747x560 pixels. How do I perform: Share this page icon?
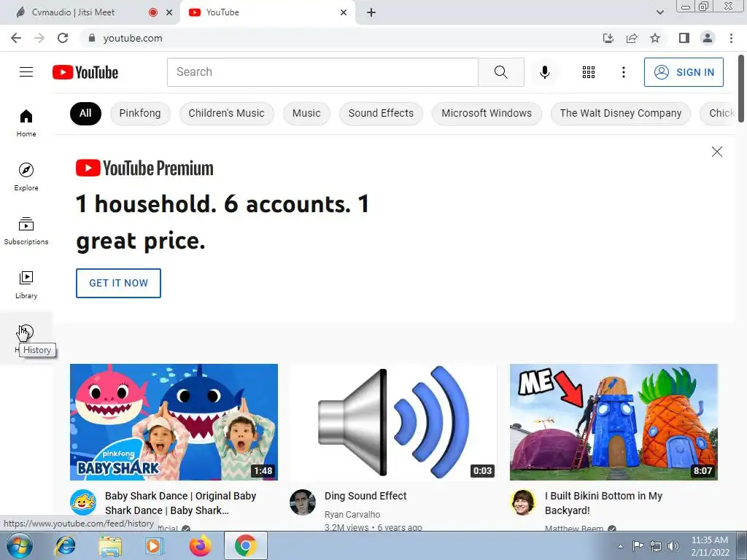[632, 38]
